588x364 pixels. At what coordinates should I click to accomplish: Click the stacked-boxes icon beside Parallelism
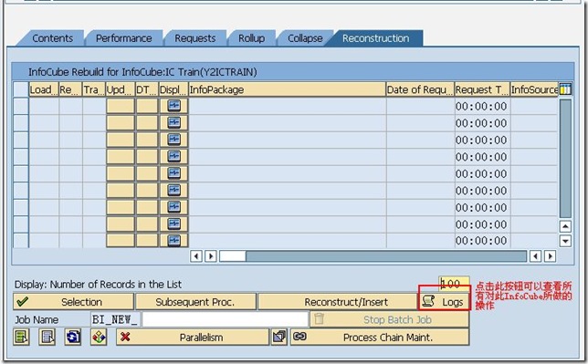coord(279,337)
